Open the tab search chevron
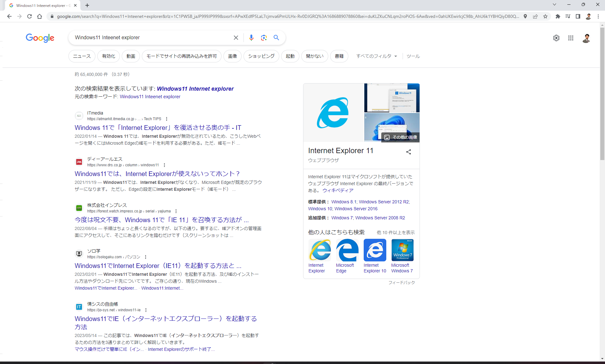 coord(554,5)
